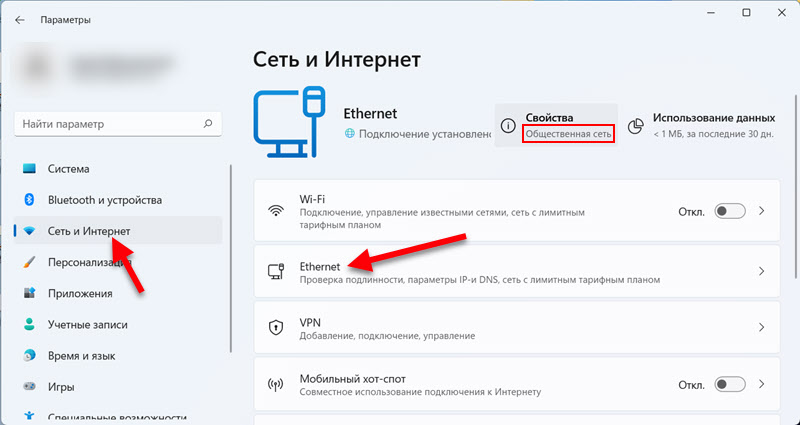
Task: Click the VPN shield icon
Action: [x=276, y=327]
